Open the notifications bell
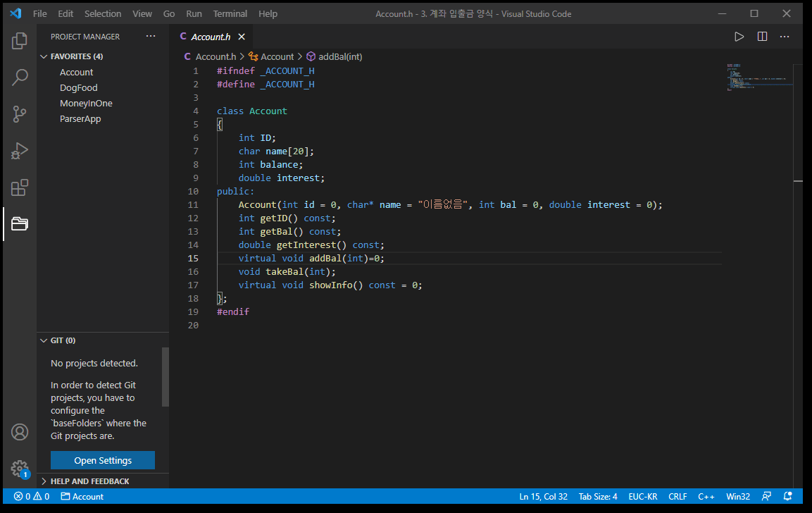Viewport: 812px width, 513px height. pyautogui.click(x=787, y=496)
